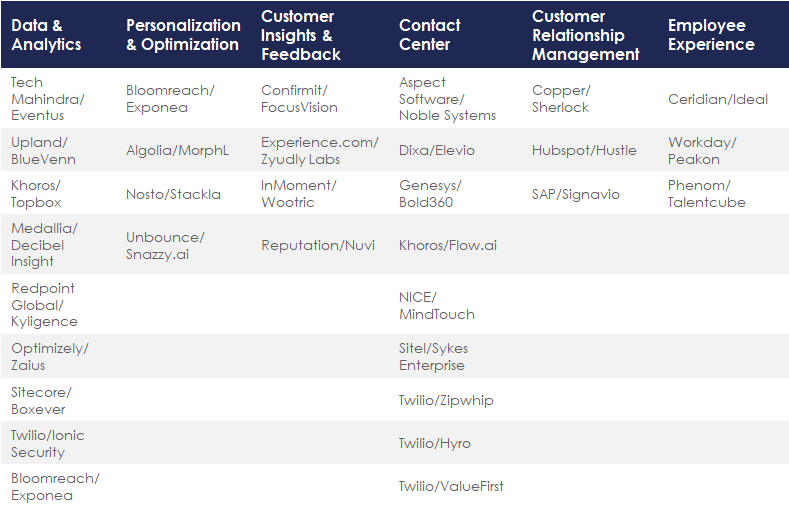Click the Optimizely/Zaius cell
This screenshot has width=789, height=512.
click(x=50, y=357)
